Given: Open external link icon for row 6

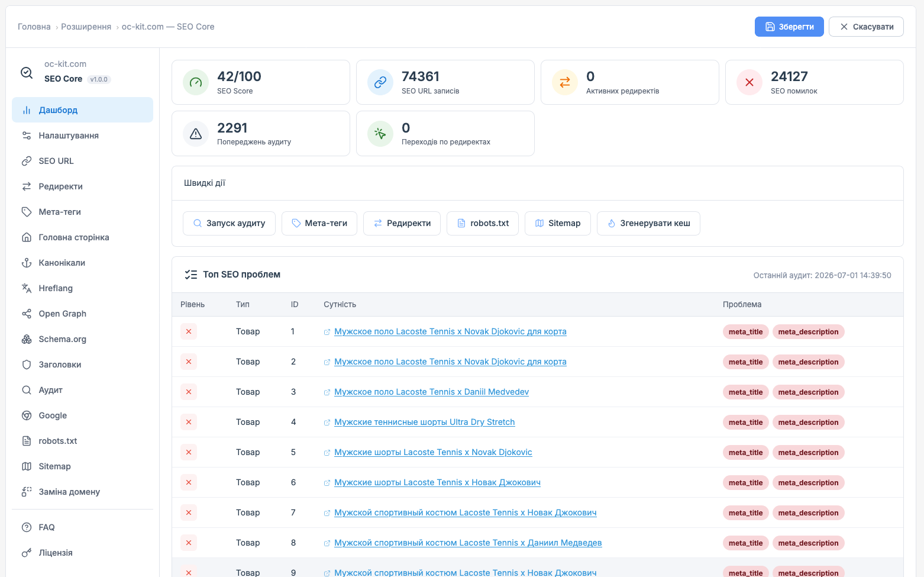Looking at the screenshot, I should click(327, 483).
